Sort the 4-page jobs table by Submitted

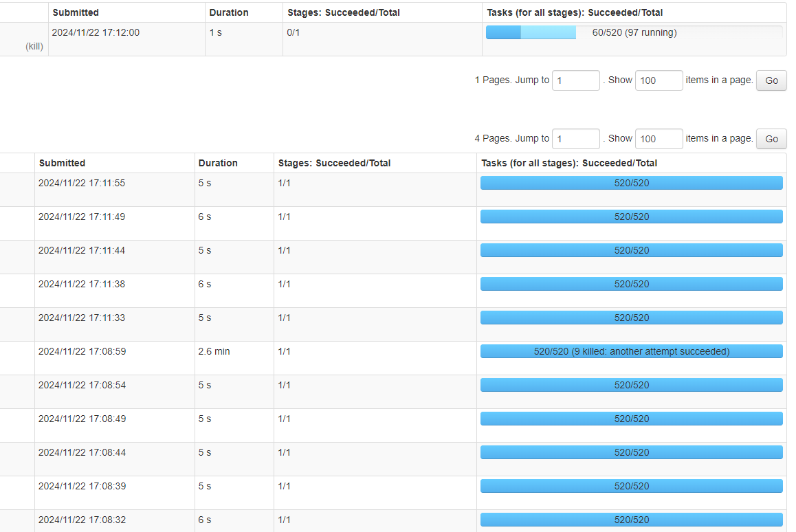62,163
